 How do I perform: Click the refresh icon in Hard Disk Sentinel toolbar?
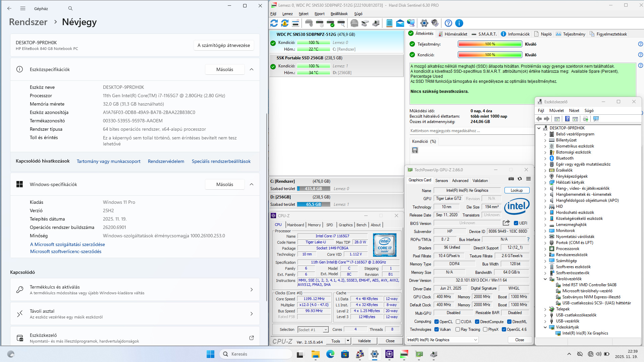coord(274,23)
